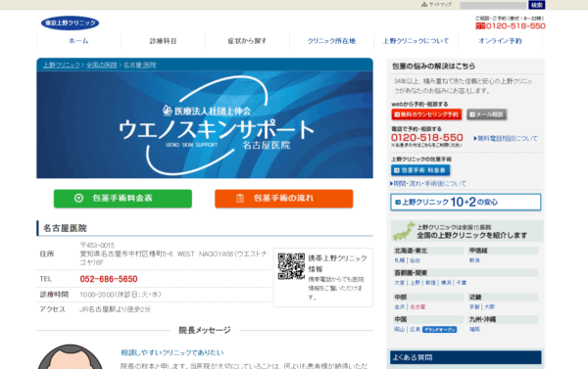The height and width of the screenshot is (369, 588).
Task: Click the 検索 search button
Action: [537, 5]
